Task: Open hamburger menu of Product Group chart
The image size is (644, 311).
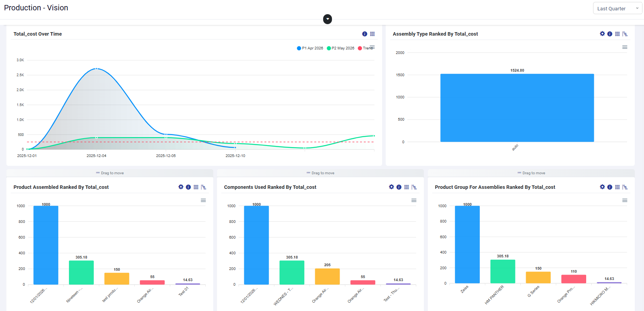Action: click(625, 200)
